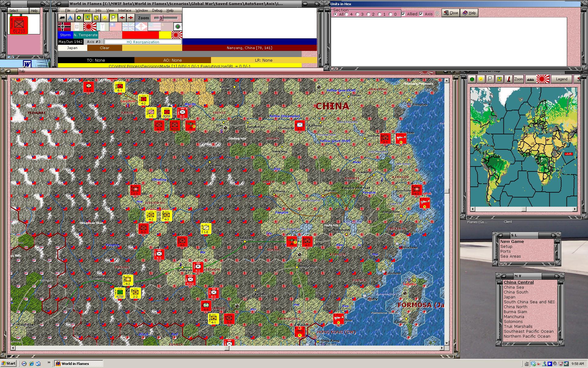Click the Windows Start button

[9, 364]
